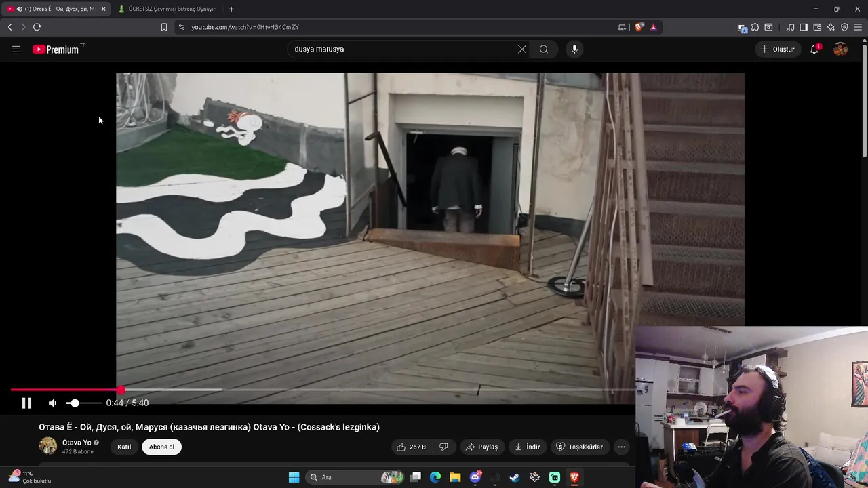Launch Microsoft Edge from the taskbar
This screenshot has width=868, height=488.
tap(435, 477)
